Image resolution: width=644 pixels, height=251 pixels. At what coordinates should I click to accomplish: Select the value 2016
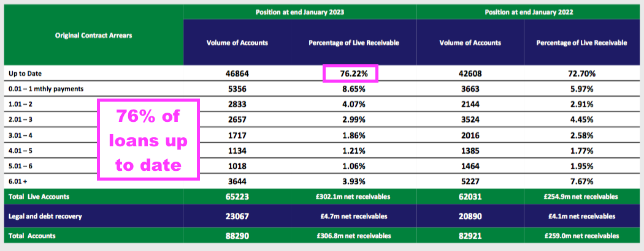point(470,135)
